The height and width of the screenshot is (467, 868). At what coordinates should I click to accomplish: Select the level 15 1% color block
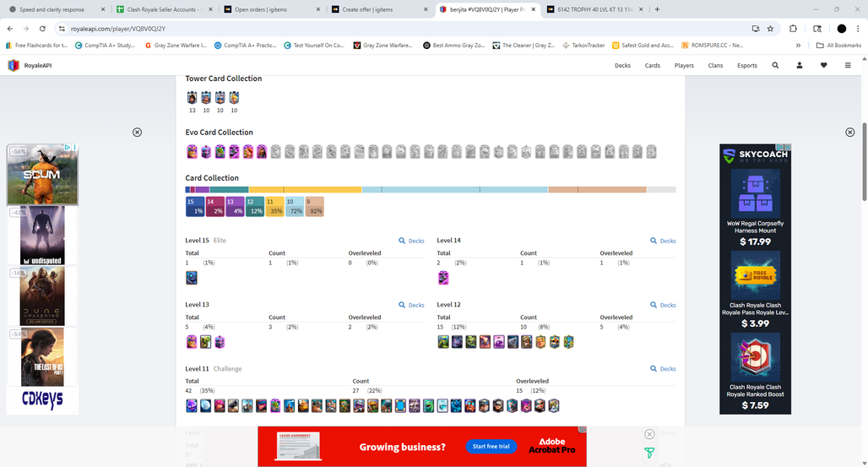[x=195, y=207]
